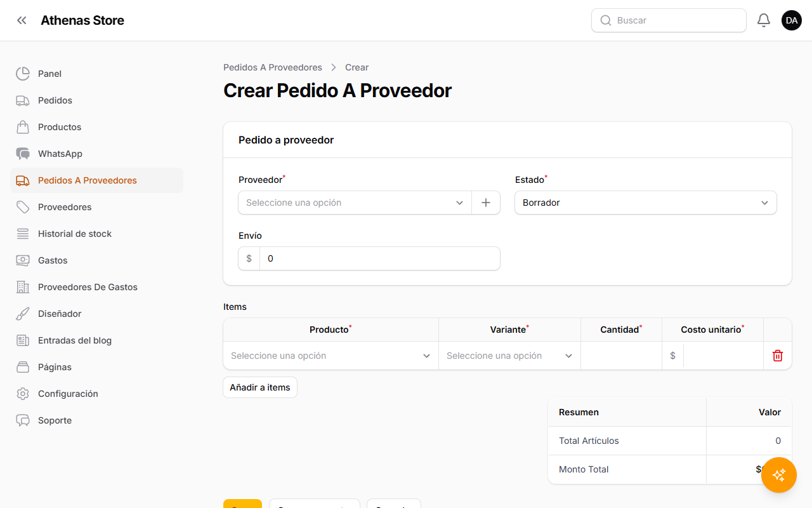Click the Configuración gear icon

pos(23,394)
